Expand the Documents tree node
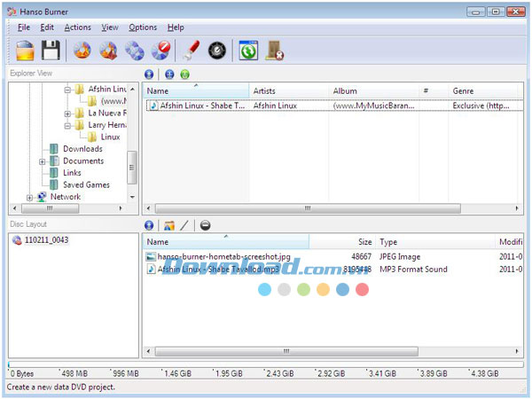This screenshot has width=532, height=399. (42, 161)
